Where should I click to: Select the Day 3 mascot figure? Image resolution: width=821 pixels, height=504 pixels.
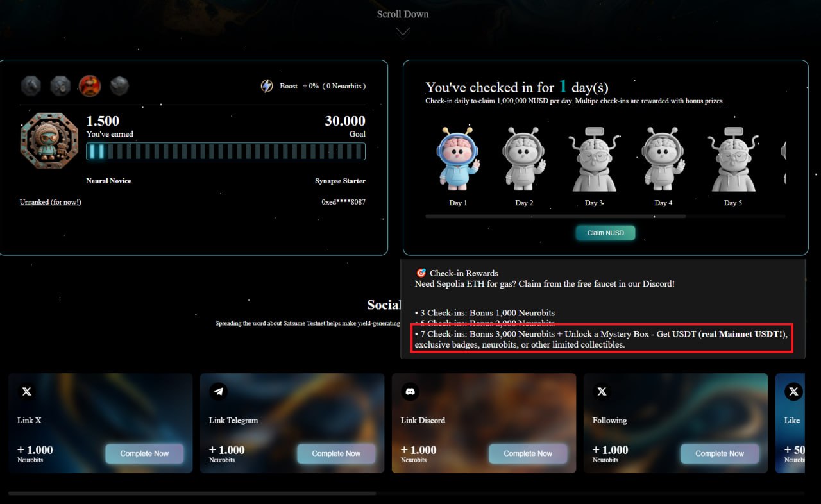(x=594, y=159)
